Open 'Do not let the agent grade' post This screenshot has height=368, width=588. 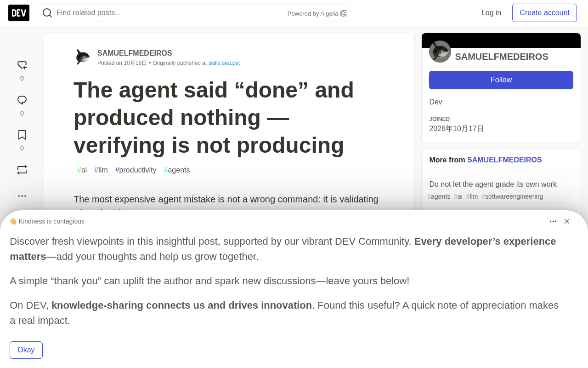[493, 184]
